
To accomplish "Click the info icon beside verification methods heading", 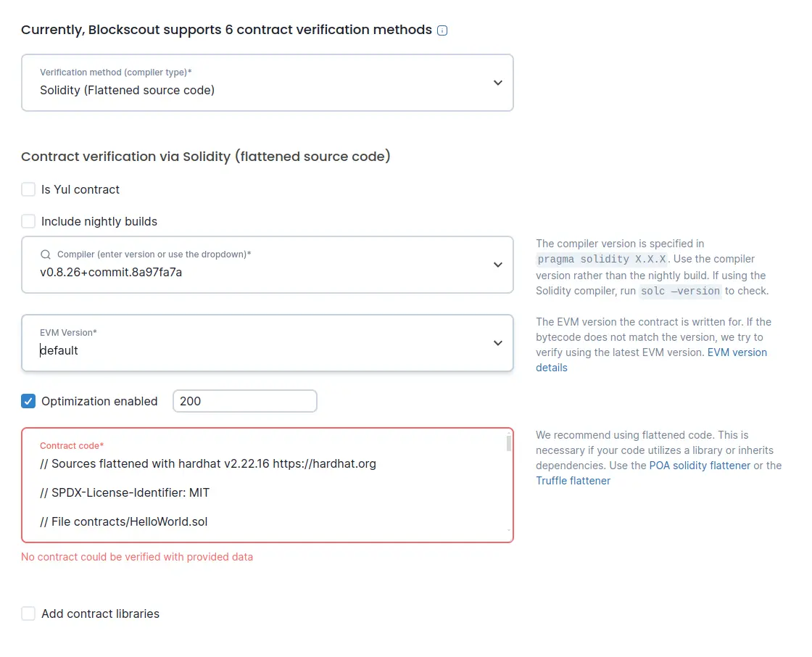I will coord(442,30).
